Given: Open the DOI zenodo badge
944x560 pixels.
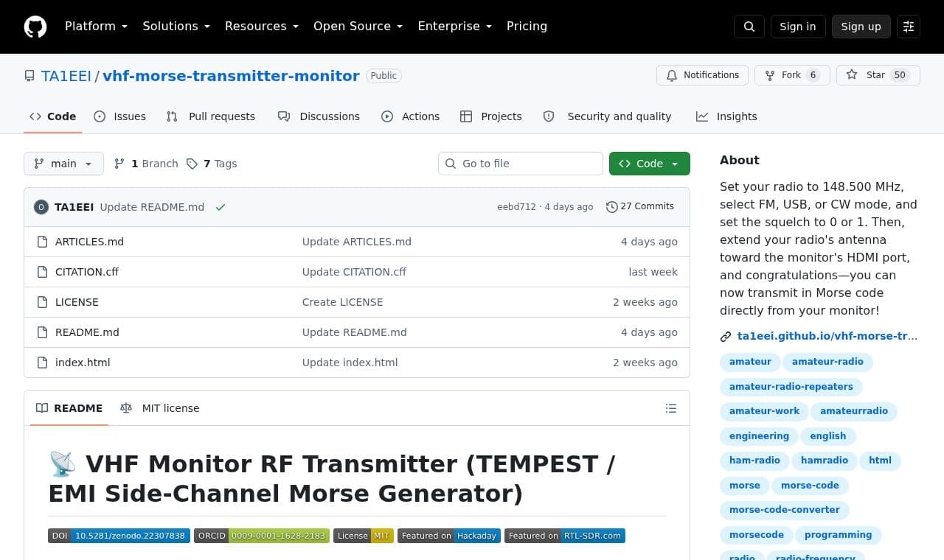Looking at the screenshot, I should click(x=119, y=536).
